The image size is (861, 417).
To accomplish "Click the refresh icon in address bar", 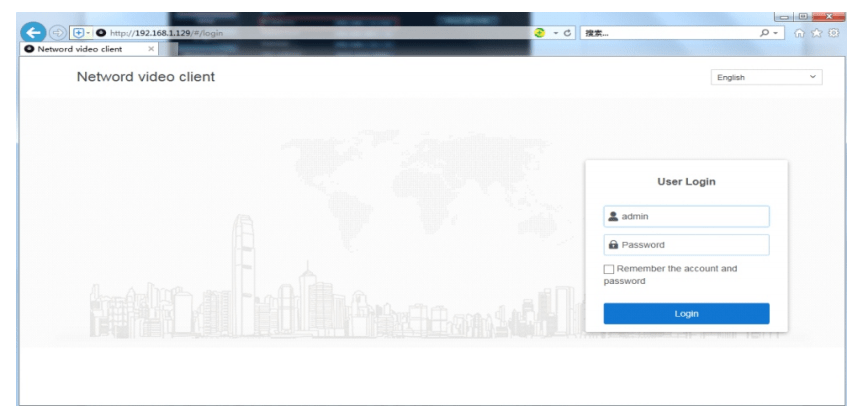I will (568, 33).
